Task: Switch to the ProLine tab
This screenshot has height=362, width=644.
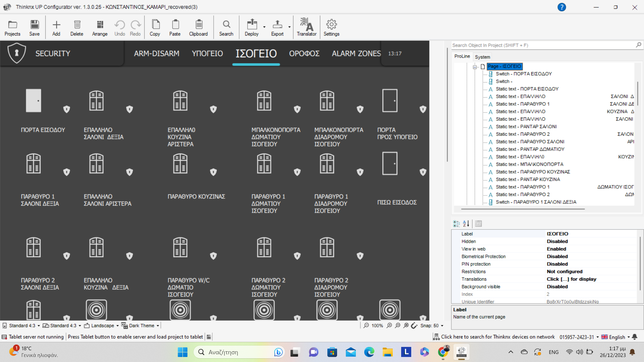Action: tap(462, 56)
